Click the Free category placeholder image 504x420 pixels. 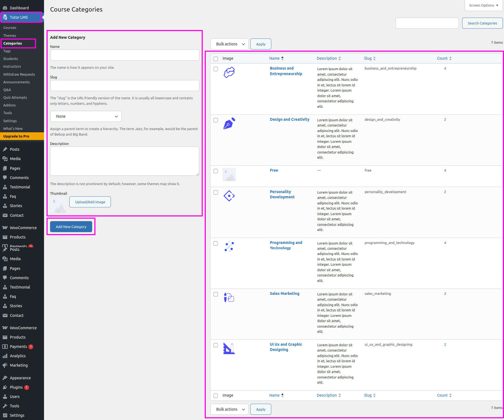point(229,174)
